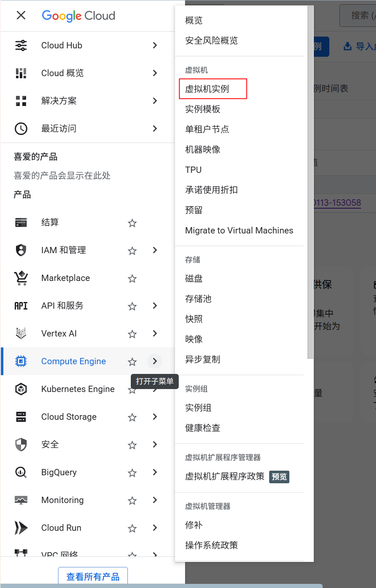The image size is (376, 588).
Task: Open 实例模板 in the submenu
Action: click(x=203, y=109)
